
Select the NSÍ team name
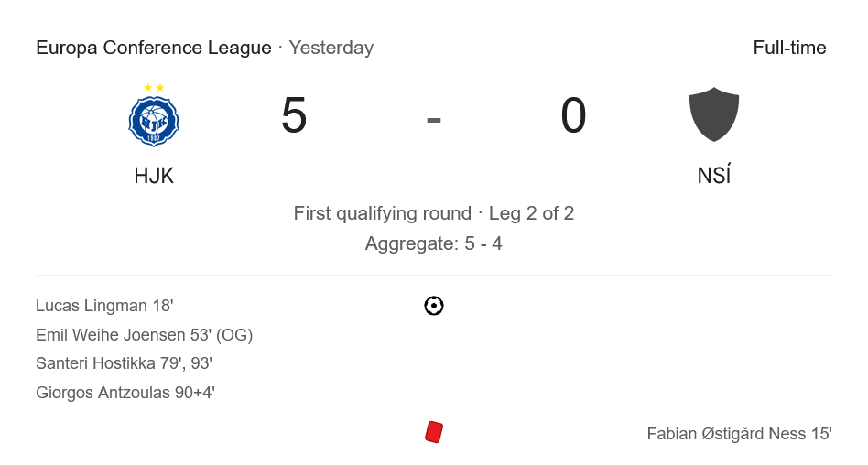[x=714, y=176]
